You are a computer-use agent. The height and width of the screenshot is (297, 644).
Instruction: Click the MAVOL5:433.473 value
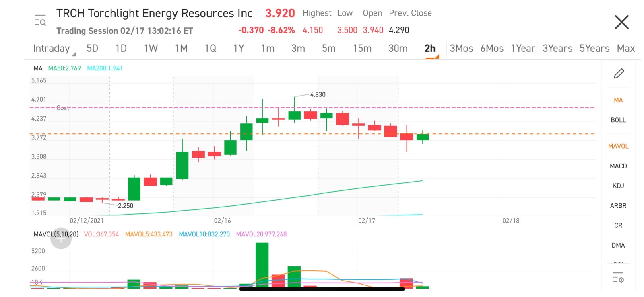(149, 234)
